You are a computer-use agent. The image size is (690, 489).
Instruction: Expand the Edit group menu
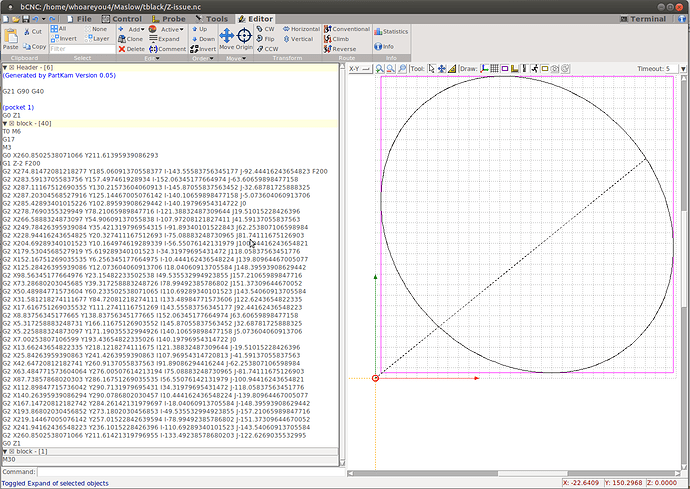(152, 58)
